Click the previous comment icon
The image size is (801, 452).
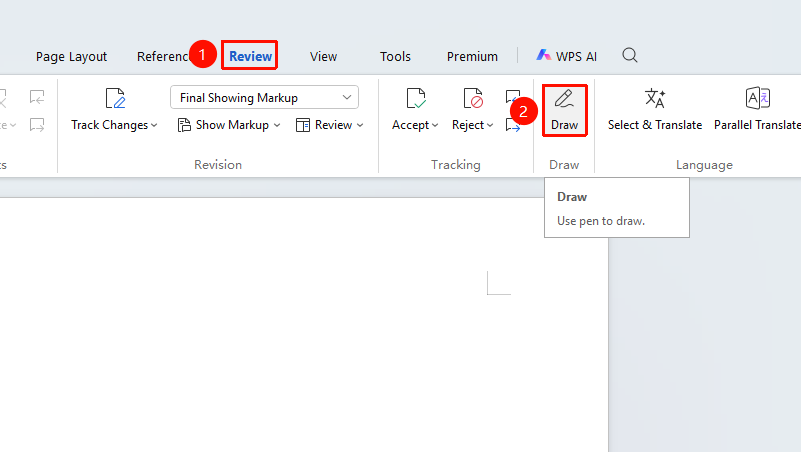[37, 97]
